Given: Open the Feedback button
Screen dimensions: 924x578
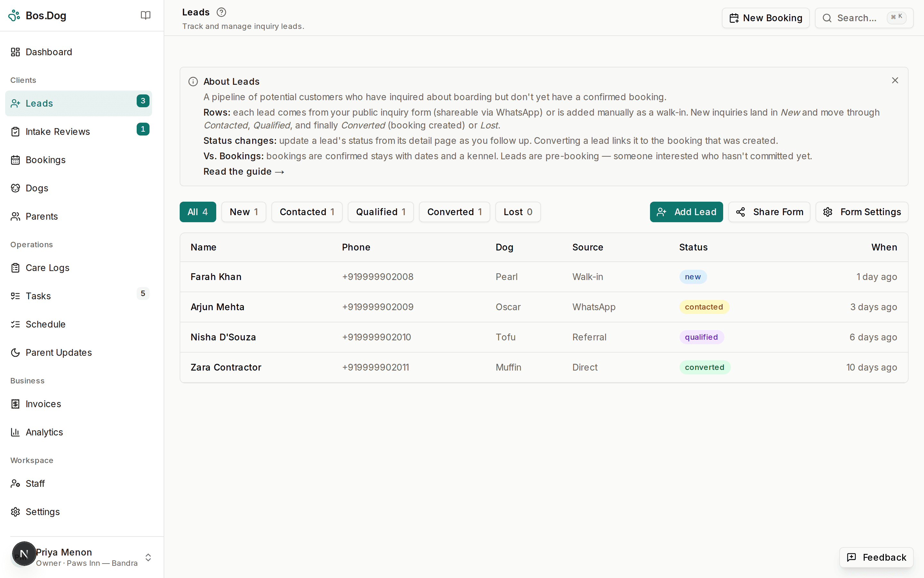Looking at the screenshot, I should [876, 557].
